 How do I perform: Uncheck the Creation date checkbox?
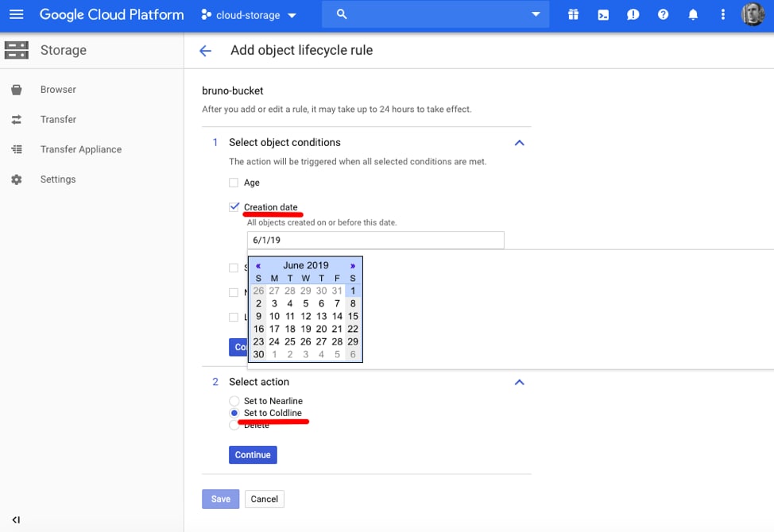coord(234,207)
